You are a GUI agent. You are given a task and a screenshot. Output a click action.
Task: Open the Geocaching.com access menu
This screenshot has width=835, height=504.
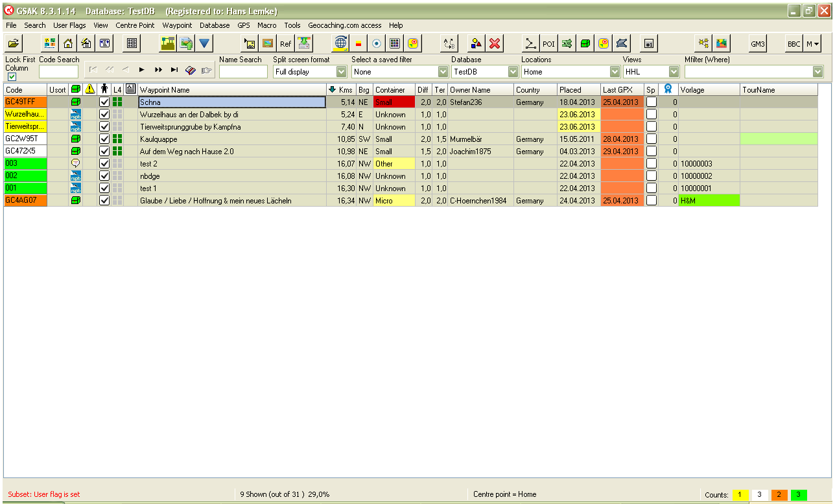click(345, 25)
